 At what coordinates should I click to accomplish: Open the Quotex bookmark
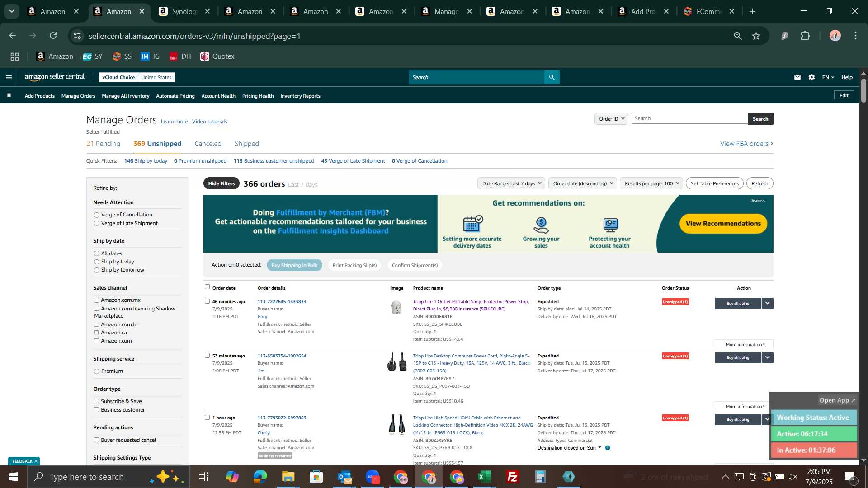[x=217, y=56]
